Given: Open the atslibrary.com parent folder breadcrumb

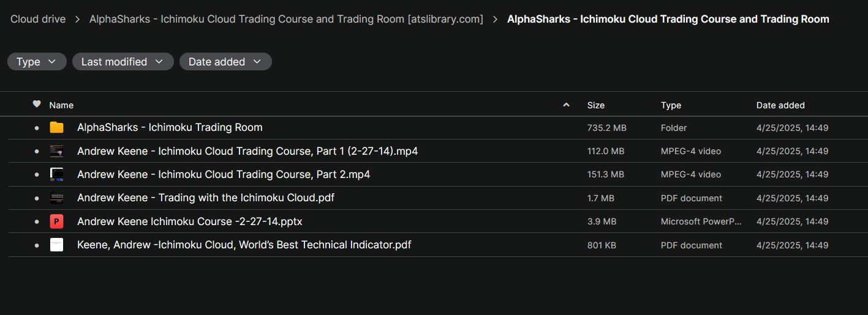Looking at the screenshot, I should (x=286, y=19).
